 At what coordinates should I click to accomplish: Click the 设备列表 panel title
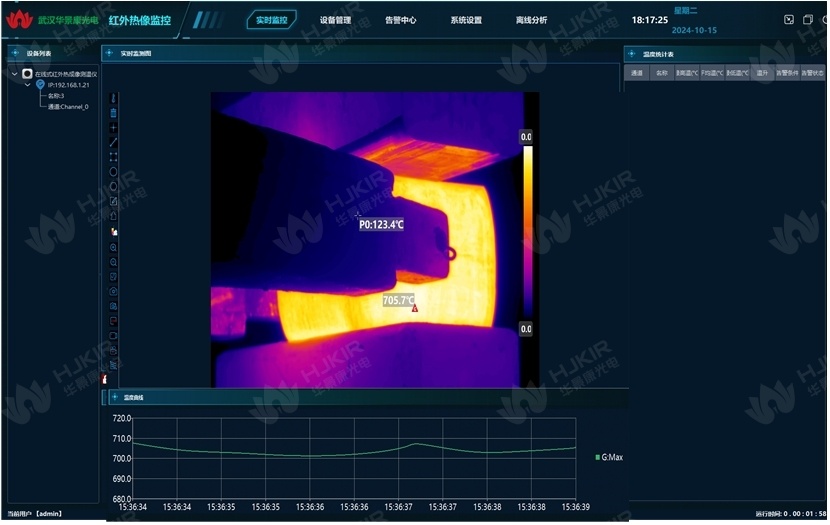click(x=39, y=53)
